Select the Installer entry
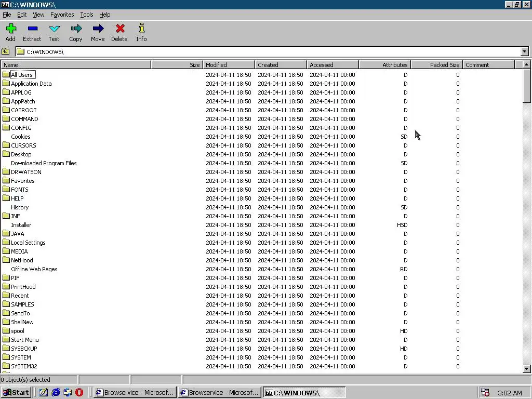 tap(21, 224)
